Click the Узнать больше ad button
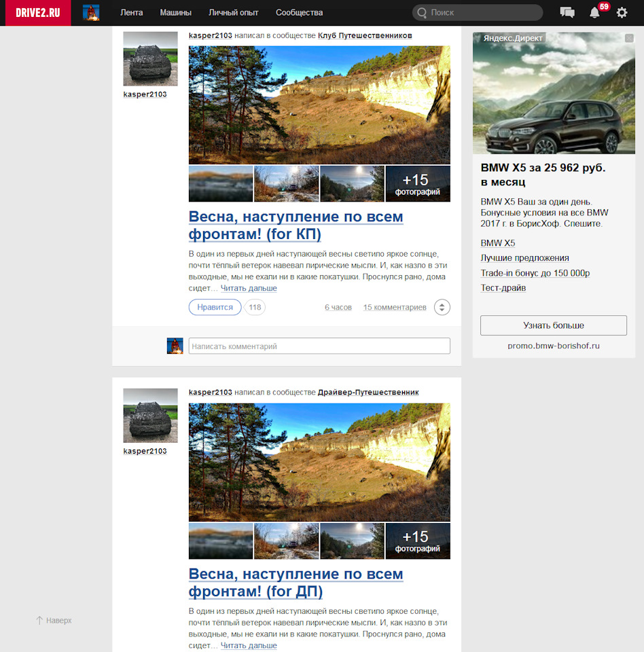This screenshot has width=644, height=652. (553, 325)
